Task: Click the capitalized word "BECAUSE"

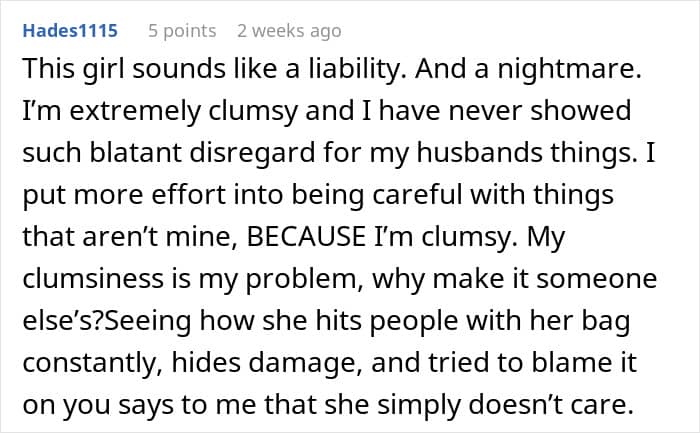Action: point(307,237)
